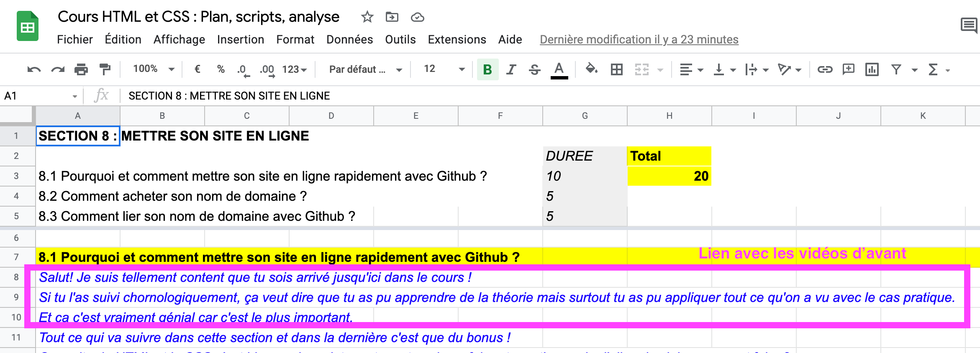Toggle bold formatting
Image resolution: width=980 pixels, height=353 pixels.
click(487, 69)
